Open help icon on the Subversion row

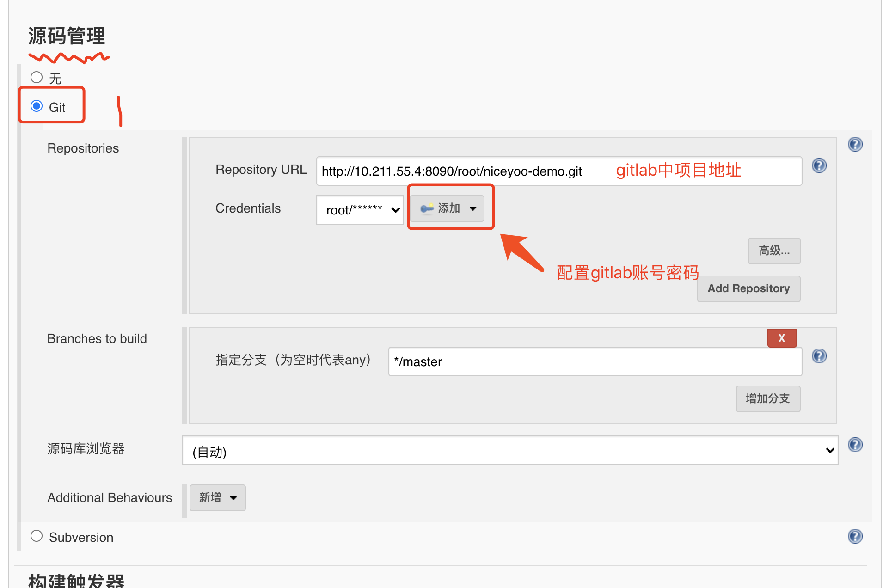(855, 536)
